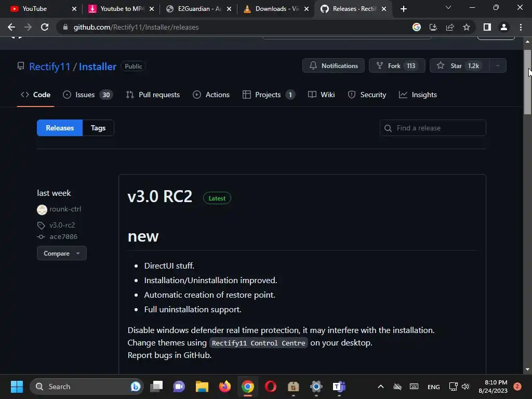Viewport: 532px width, 399px height.
Task: Open the Wiki tab
Action: [321, 95]
